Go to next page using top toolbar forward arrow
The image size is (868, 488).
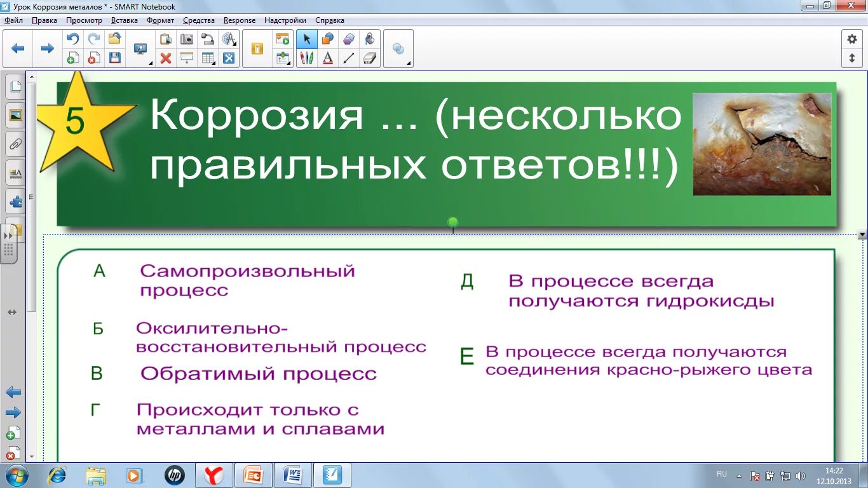coord(47,48)
